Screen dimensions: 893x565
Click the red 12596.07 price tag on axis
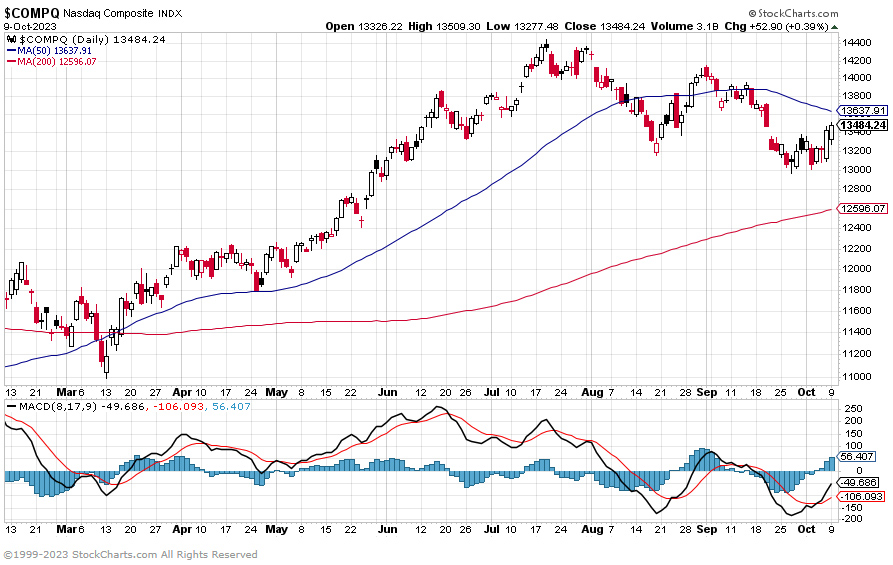[862, 208]
